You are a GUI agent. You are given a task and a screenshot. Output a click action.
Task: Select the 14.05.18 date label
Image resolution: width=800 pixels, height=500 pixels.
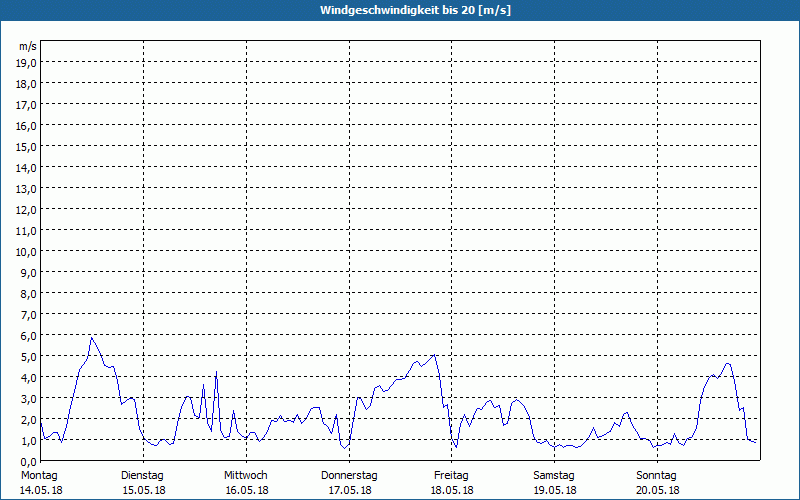point(41,490)
